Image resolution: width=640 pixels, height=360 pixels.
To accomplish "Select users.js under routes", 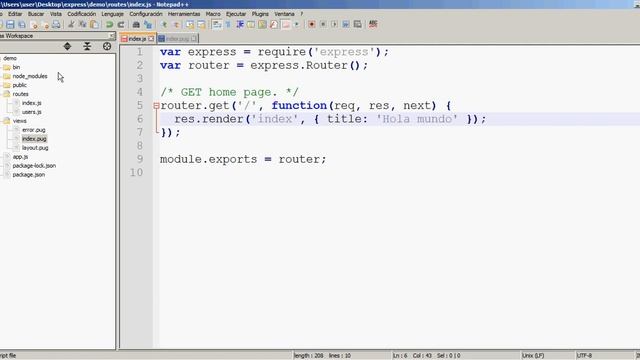I will [x=32, y=112].
